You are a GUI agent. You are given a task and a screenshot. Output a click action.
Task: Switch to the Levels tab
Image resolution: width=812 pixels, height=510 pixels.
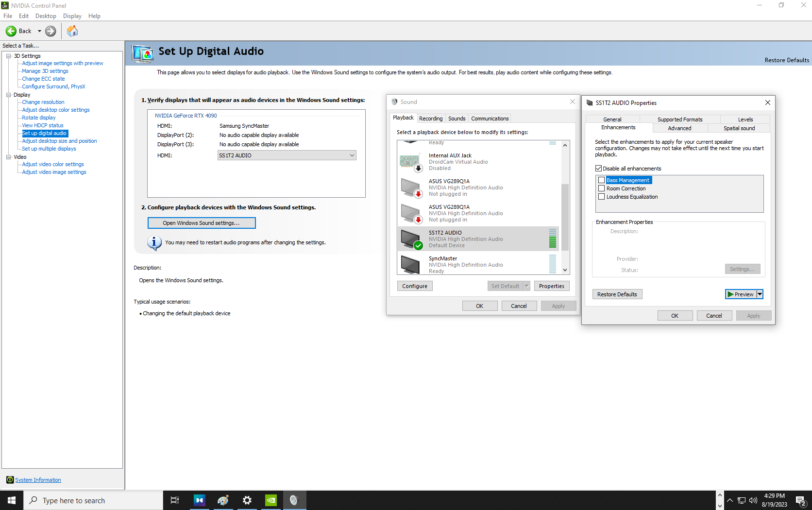click(745, 119)
